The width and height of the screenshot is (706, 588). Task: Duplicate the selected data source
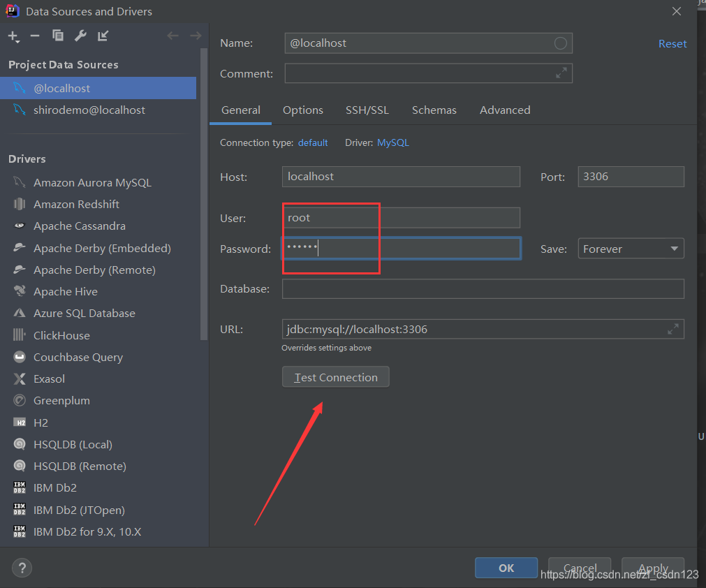58,36
